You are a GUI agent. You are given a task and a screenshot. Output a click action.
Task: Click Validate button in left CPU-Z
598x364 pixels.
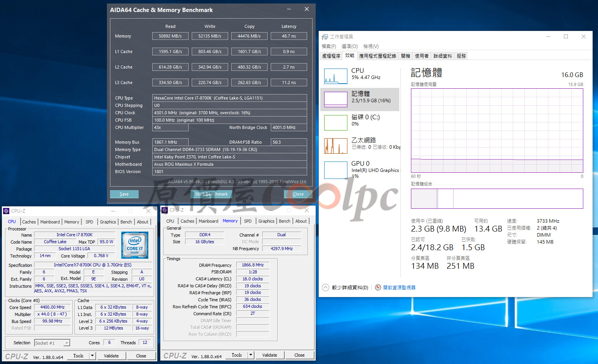[112, 355]
